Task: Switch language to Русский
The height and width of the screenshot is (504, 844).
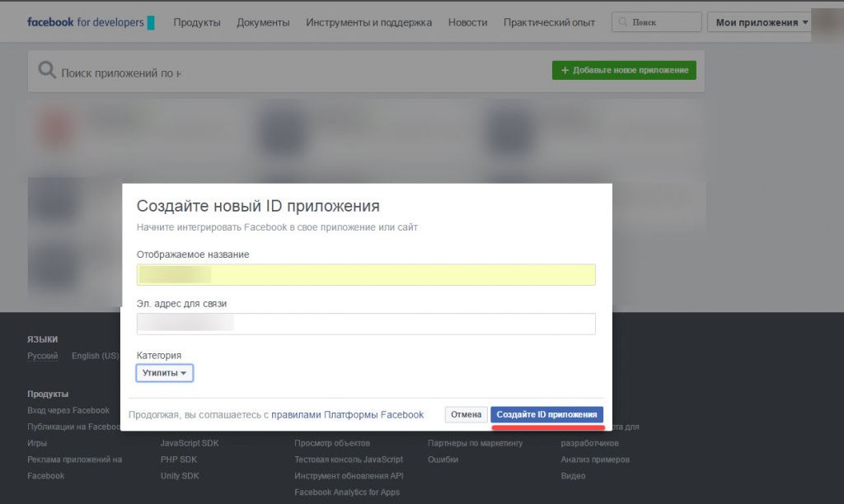Action: pyautogui.click(x=43, y=356)
